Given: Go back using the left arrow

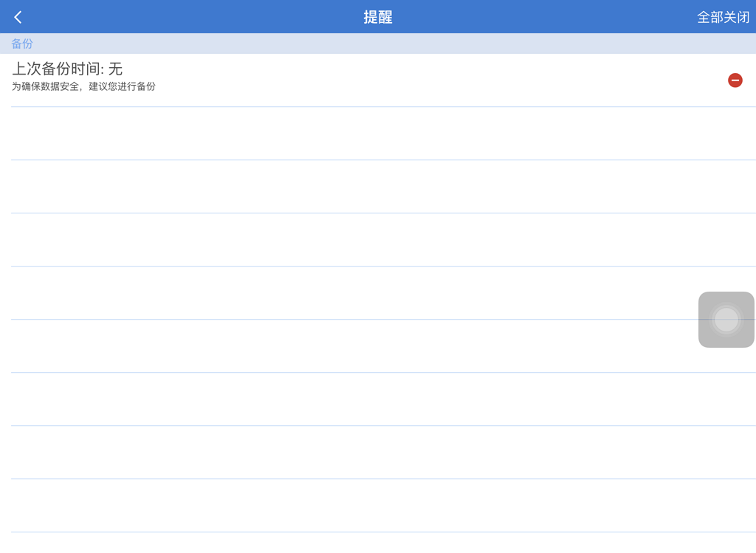Looking at the screenshot, I should [x=18, y=17].
